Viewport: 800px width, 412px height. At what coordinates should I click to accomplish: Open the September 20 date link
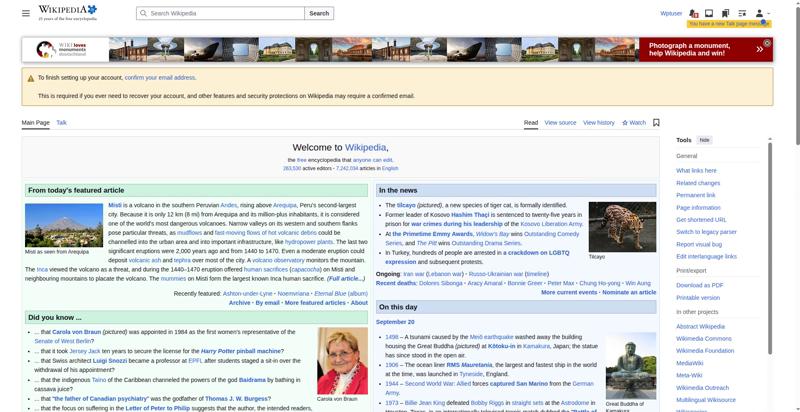[x=395, y=322]
